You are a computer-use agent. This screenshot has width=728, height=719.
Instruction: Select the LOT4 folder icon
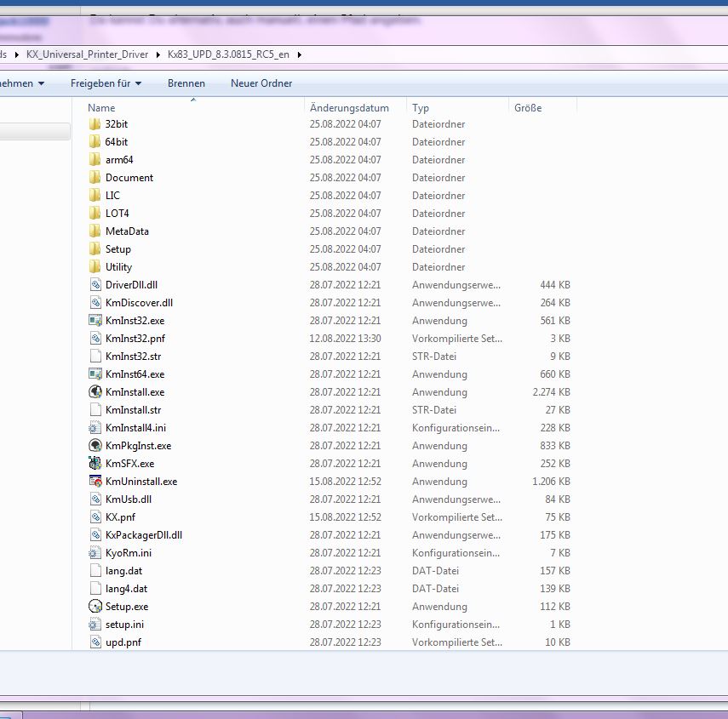click(95, 213)
